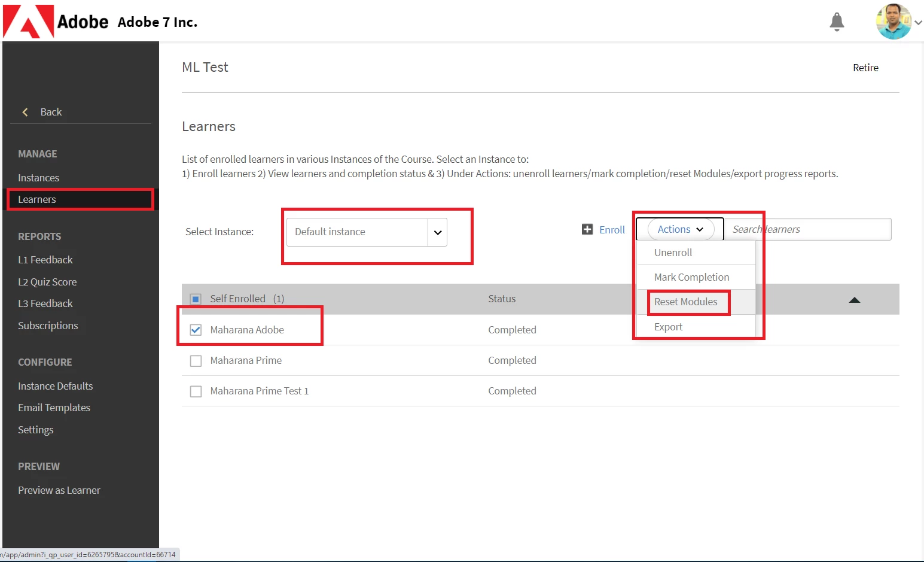Click the Maharana Adobe learner name

[x=247, y=330]
